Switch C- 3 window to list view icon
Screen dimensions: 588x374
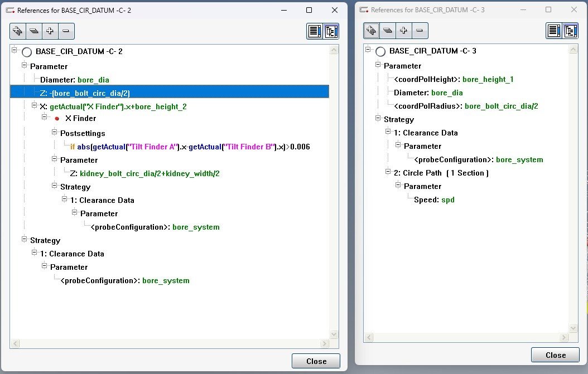coord(554,31)
